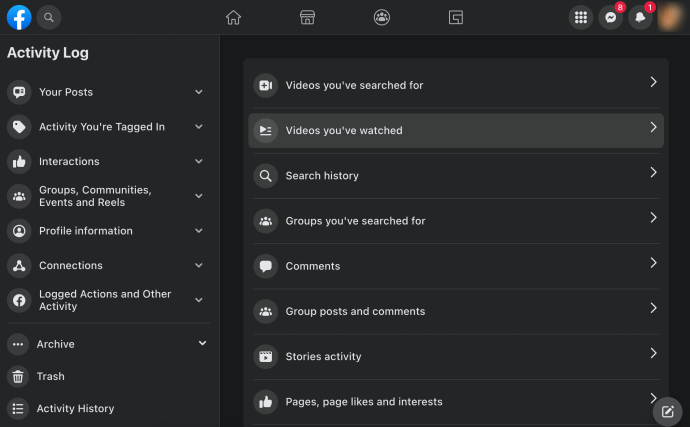Screen dimensions: 690x427
Task: Click the search magnifier icon in header
Action: pyautogui.click(x=49, y=18)
